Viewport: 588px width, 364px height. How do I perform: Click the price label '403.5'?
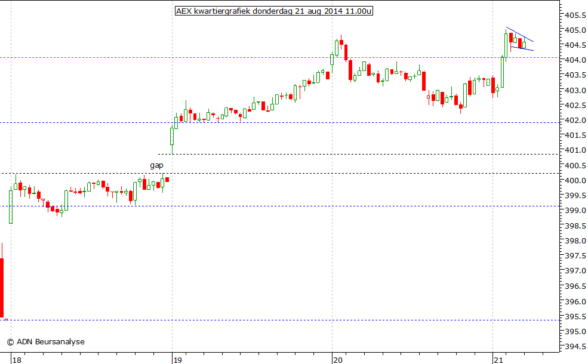click(575, 75)
